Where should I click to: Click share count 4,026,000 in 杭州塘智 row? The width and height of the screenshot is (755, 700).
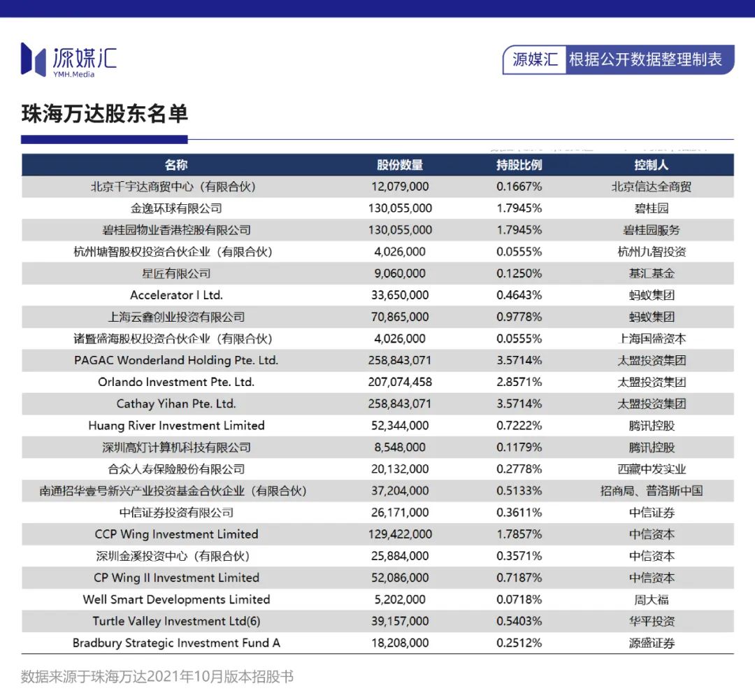click(400, 252)
